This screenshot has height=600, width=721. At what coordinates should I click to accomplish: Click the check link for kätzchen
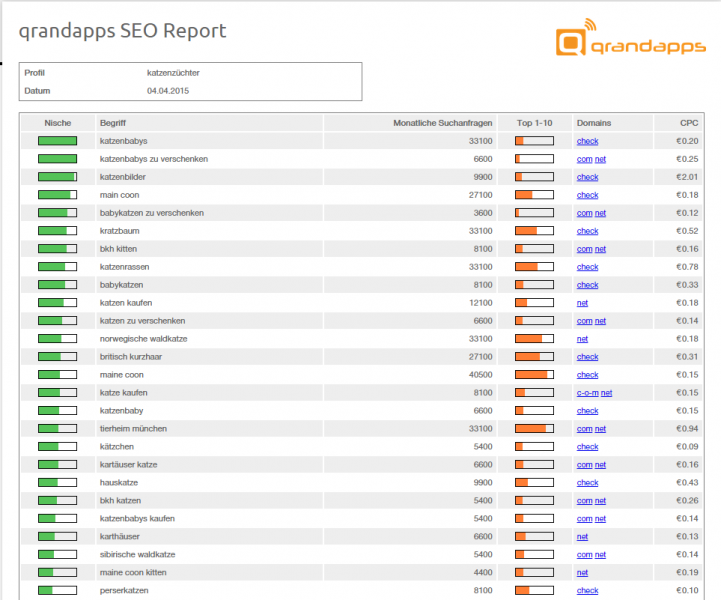click(587, 446)
